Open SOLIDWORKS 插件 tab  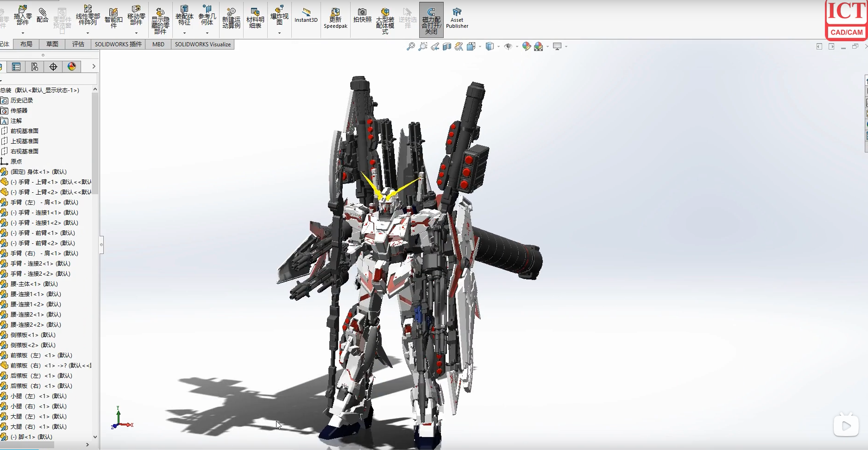click(118, 44)
